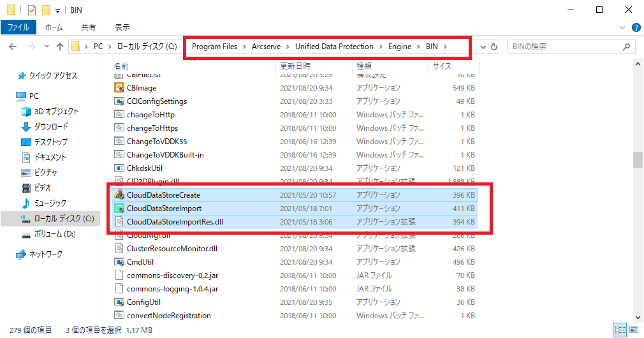
Task: Click the changeToHttp batch file icon
Action: pos(119,114)
